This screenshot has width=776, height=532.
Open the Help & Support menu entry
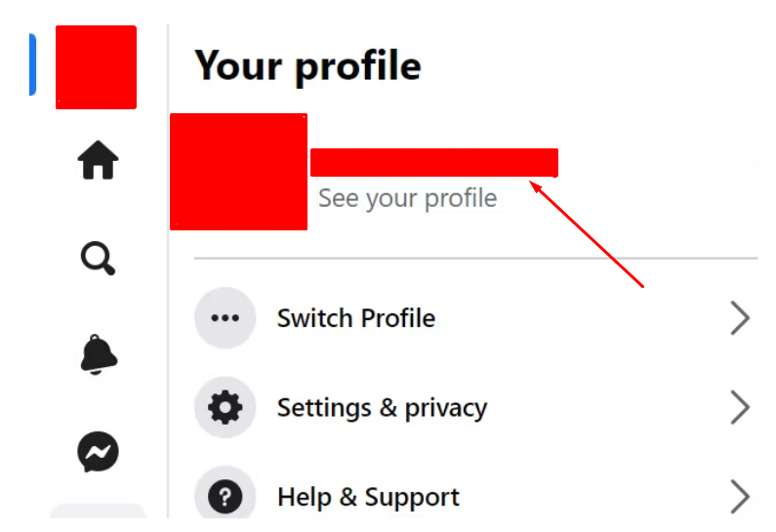475,495
